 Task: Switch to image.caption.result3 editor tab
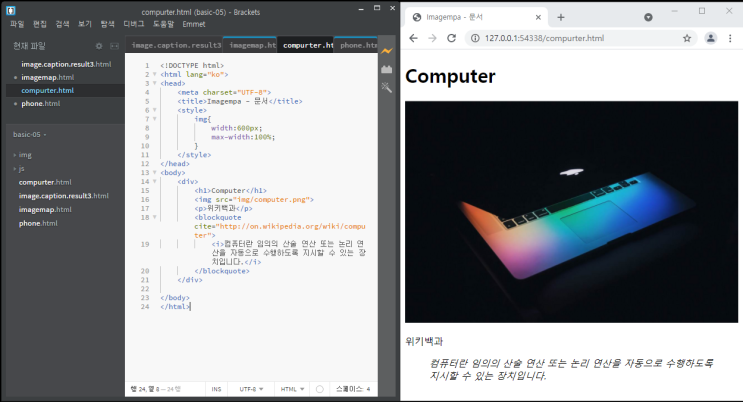coord(174,46)
